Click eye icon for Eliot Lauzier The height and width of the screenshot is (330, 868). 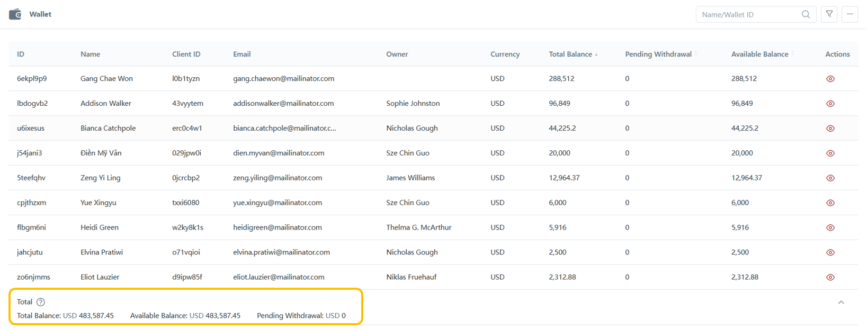click(830, 278)
